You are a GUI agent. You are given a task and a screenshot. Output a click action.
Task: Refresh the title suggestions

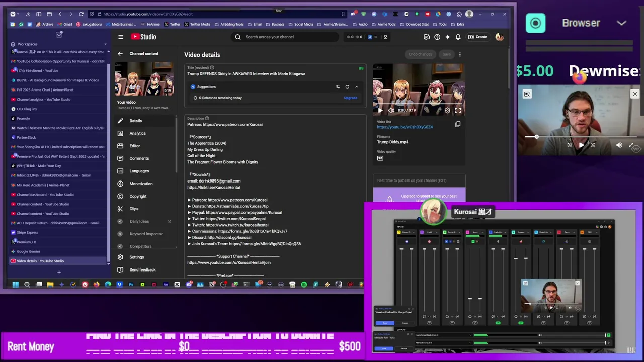[347, 87]
